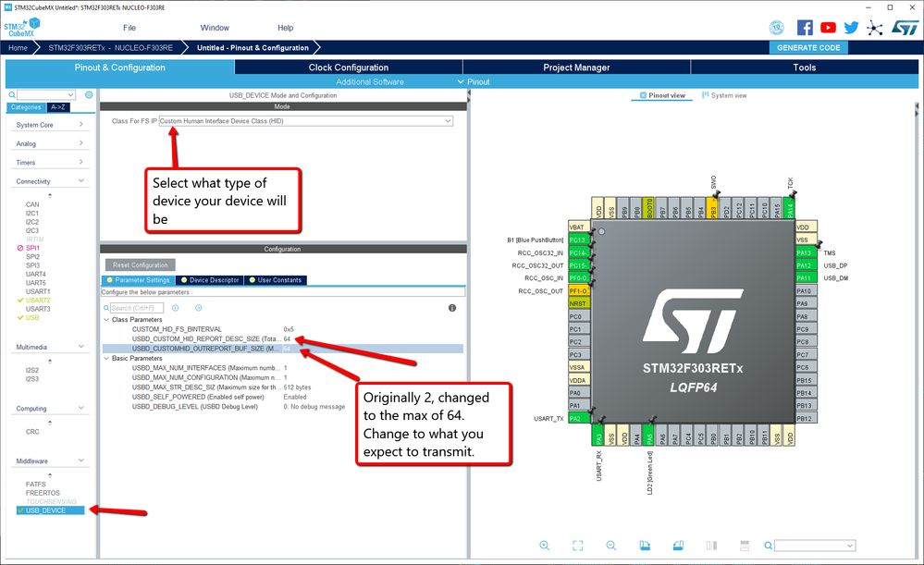The height and width of the screenshot is (565, 924).
Task: Select SPI1 in Connectivity list
Action: pos(32,248)
